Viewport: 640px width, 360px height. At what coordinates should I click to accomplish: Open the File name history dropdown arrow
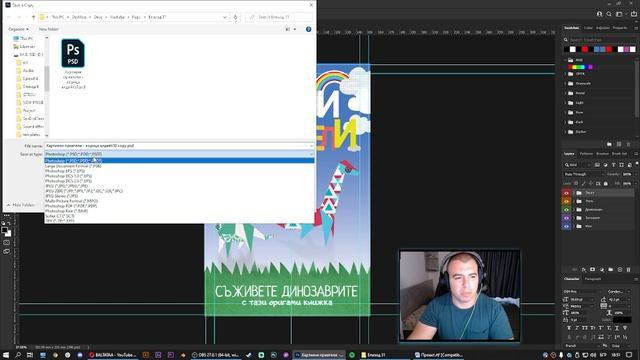pos(311,146)
